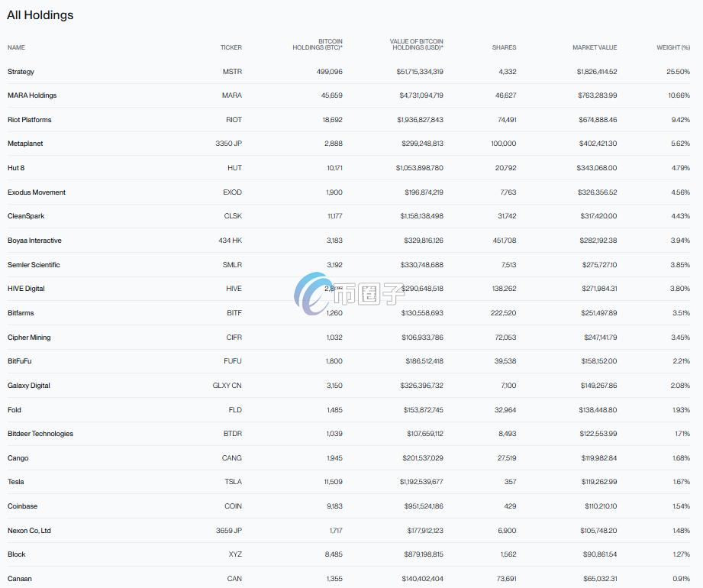
Task: Select the Canaan row at bottom
Action: pos(19,579)
